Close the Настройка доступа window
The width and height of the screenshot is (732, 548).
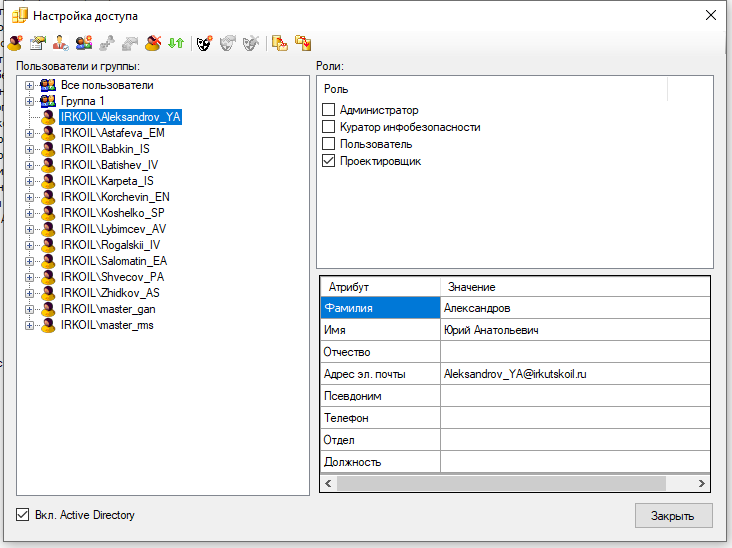click(x=711, y=15)
